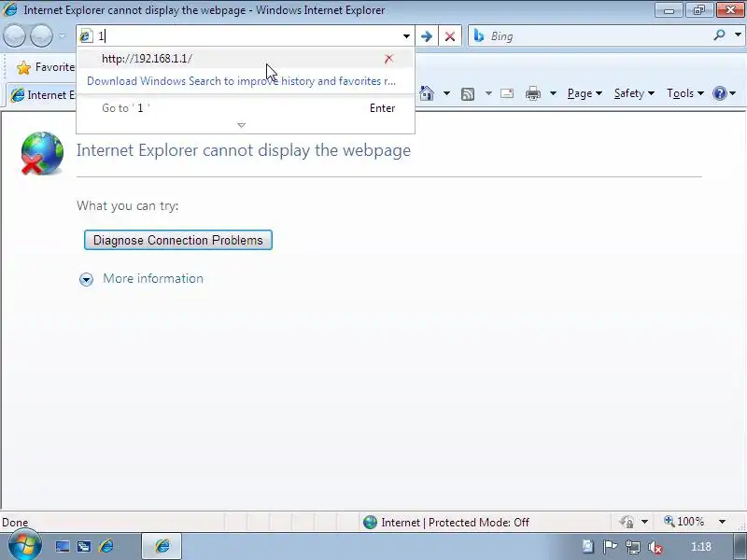Open the search provider dropdown arrow
The image size is (747, 560).
click(738, 35)
